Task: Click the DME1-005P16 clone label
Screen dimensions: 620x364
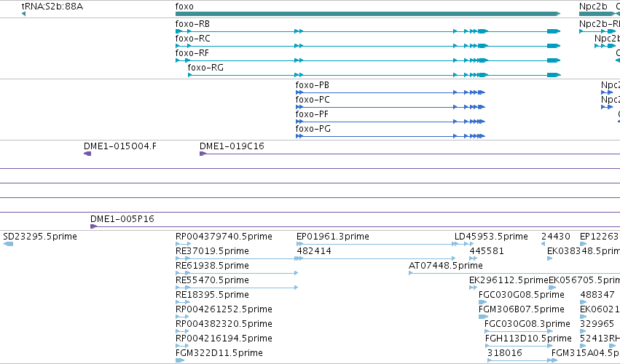Action: 122,219
